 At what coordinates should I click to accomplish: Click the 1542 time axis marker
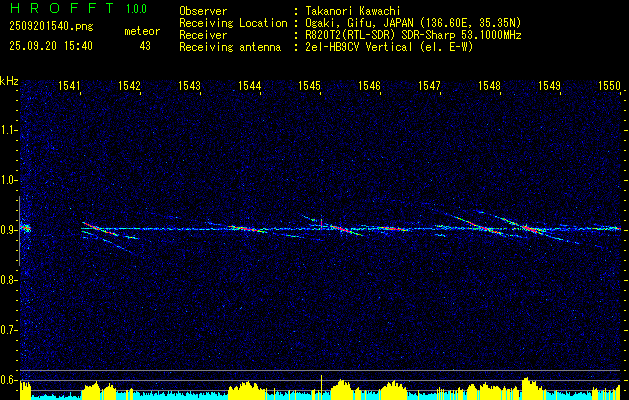click(x=130, y=85)
